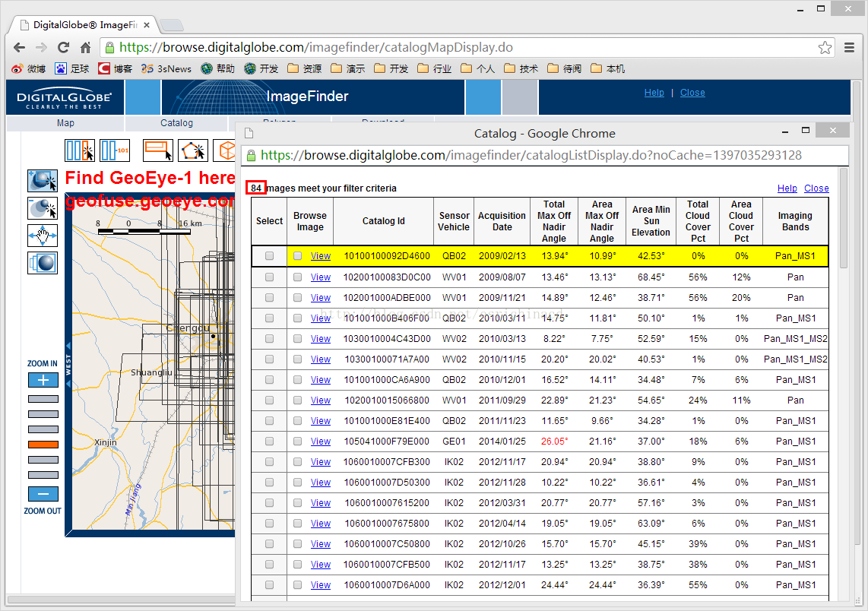
Task: Switch to the Catalog tab
Action: [x=176, y=123]
